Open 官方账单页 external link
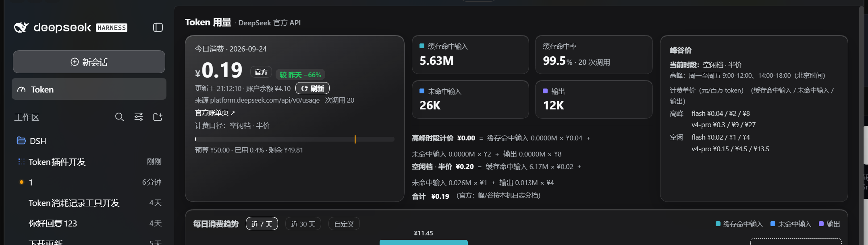868x245 pixels. (215, 113)
